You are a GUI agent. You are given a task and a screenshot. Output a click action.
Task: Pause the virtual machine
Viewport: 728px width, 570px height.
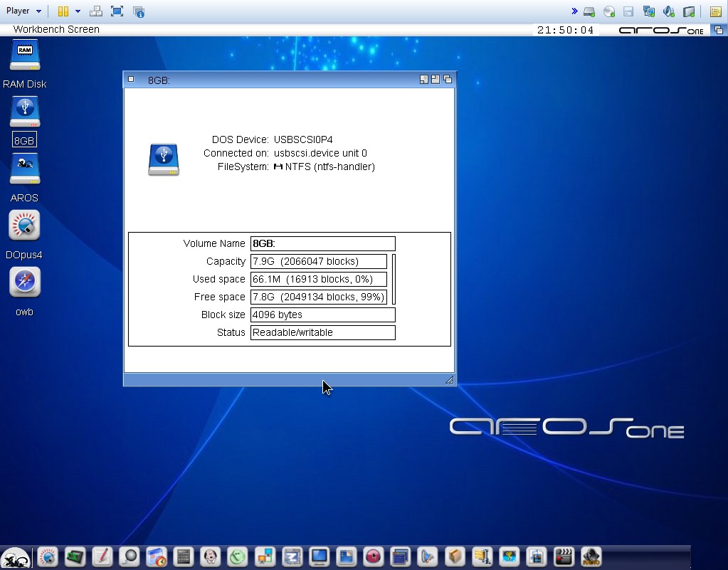point(63,11)
